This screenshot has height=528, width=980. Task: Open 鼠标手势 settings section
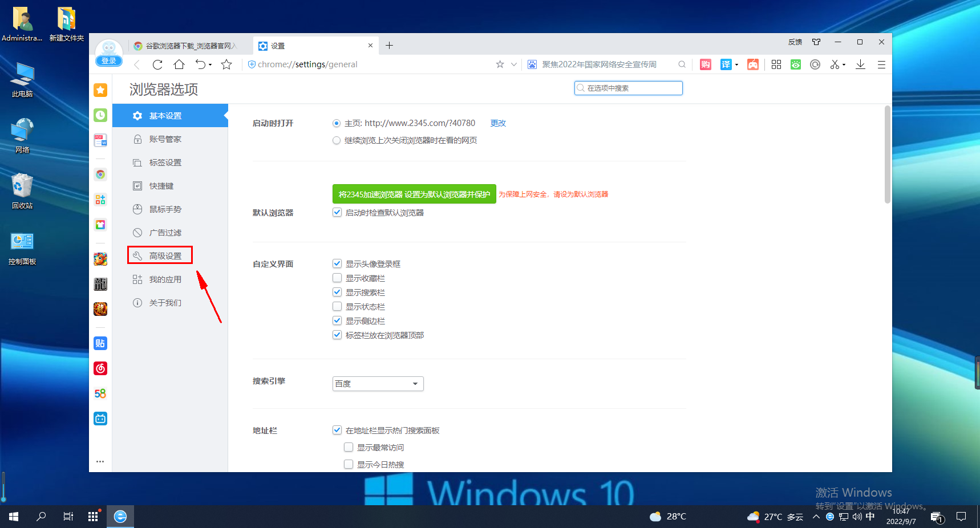[170, 209]
